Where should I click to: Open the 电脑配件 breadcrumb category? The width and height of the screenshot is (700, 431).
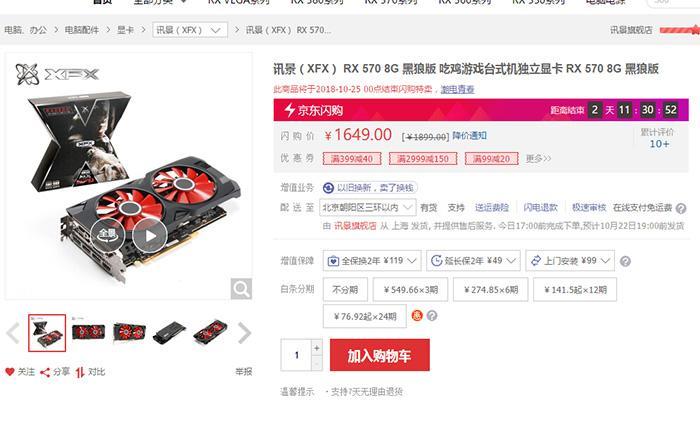tap(82, 30)
